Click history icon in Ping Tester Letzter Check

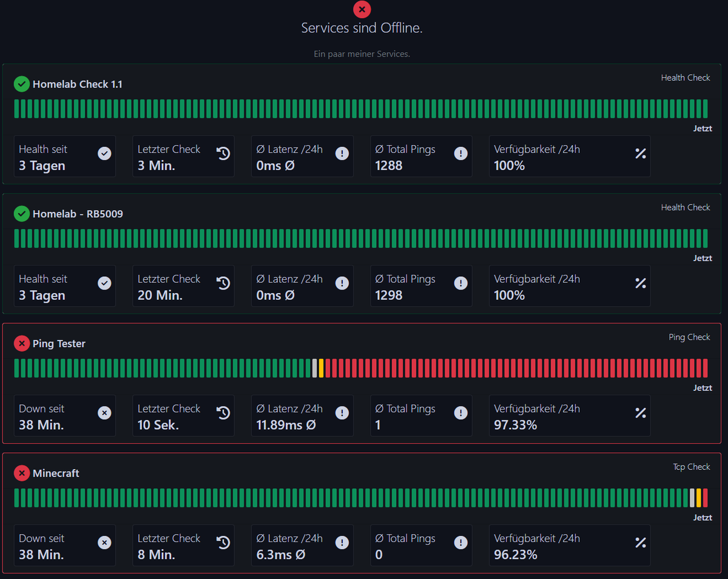pos(223,413)
